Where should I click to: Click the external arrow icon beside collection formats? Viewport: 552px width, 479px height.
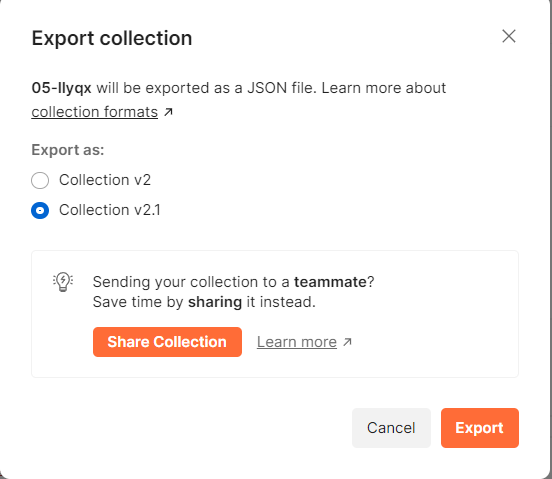[169, 112]
